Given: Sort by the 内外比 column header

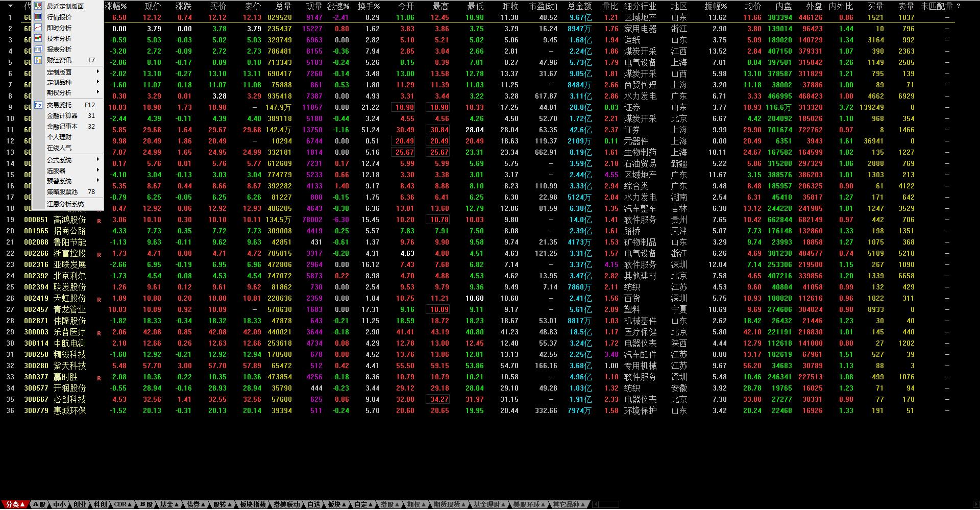Looking at the screenshot, I should coord(841,6).
